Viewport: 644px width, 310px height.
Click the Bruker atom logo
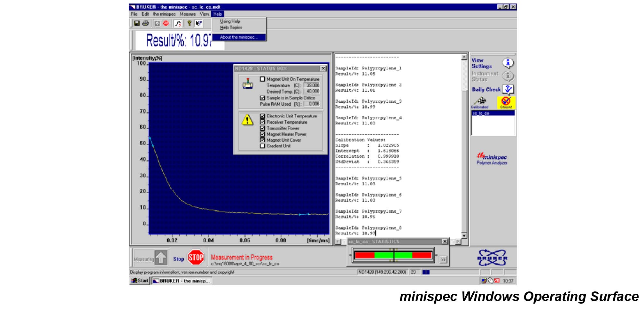point(492,258)
